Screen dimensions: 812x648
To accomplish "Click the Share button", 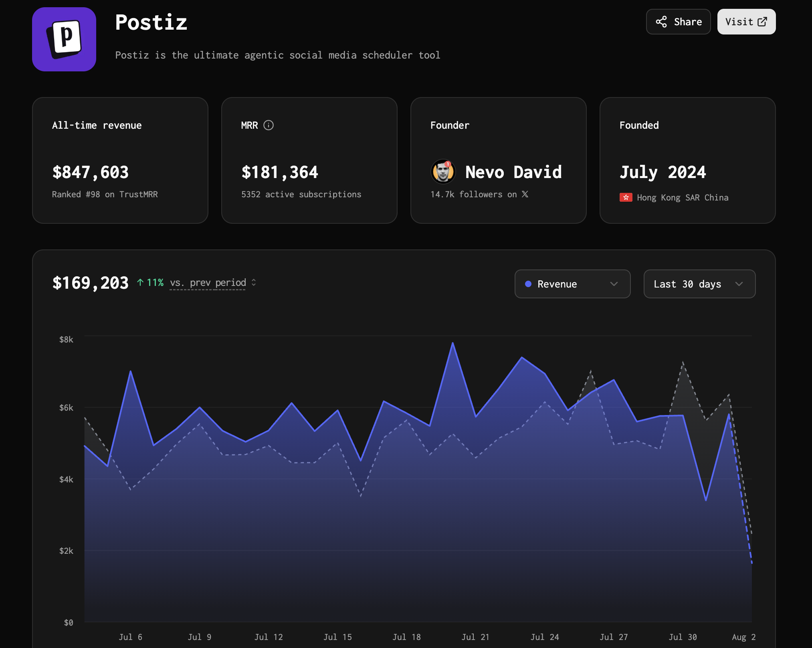I will [678, 22].
